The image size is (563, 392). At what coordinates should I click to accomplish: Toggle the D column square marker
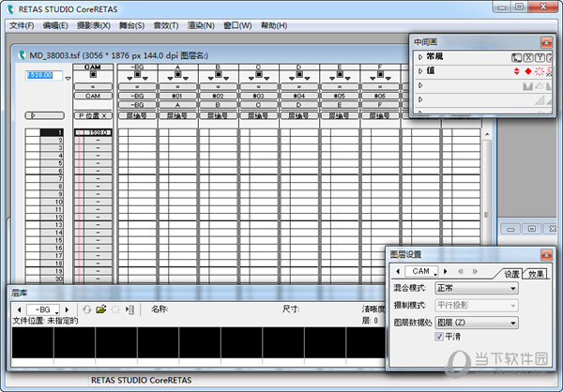[299, 74]
